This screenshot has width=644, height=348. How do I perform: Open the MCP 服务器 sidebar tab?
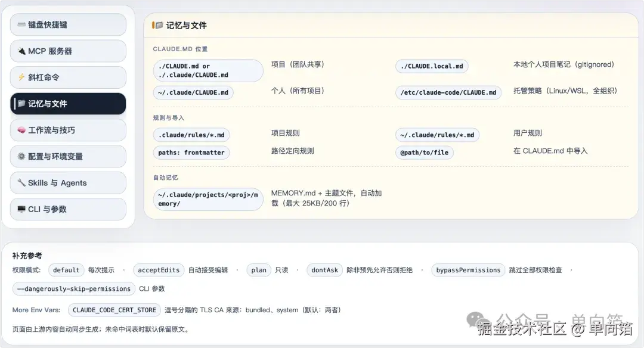[68, 51]
